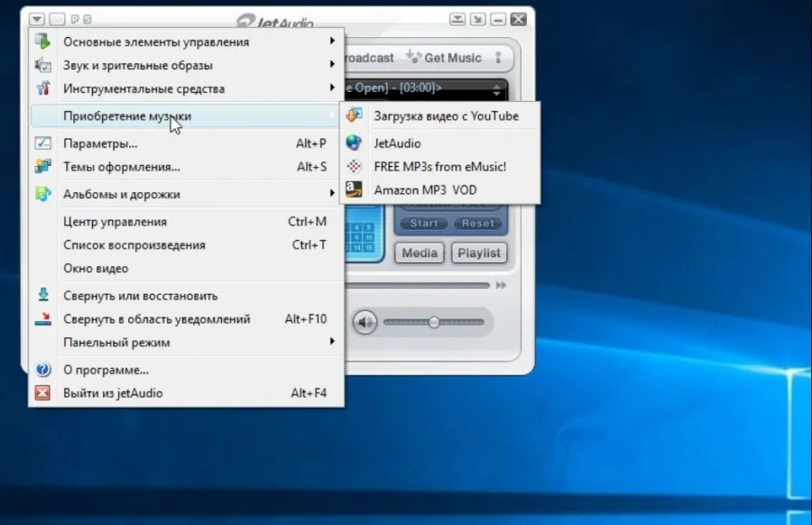Click the Playlist button

pos(479,253)
